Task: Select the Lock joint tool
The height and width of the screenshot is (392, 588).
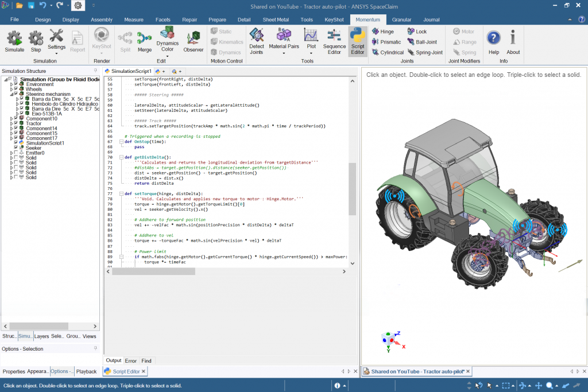Action: tap(417, 32)
